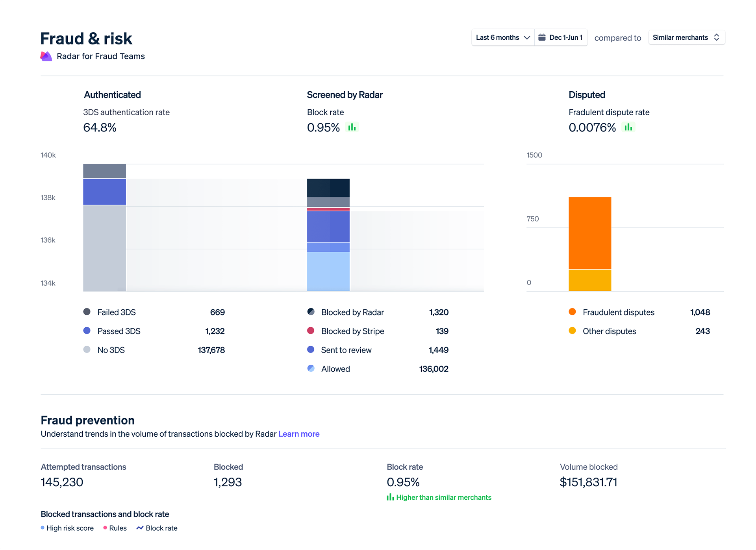Click the Radar for Fraud Teams logo icon
The width and height of the screenshot is (756, 550).
46,56
